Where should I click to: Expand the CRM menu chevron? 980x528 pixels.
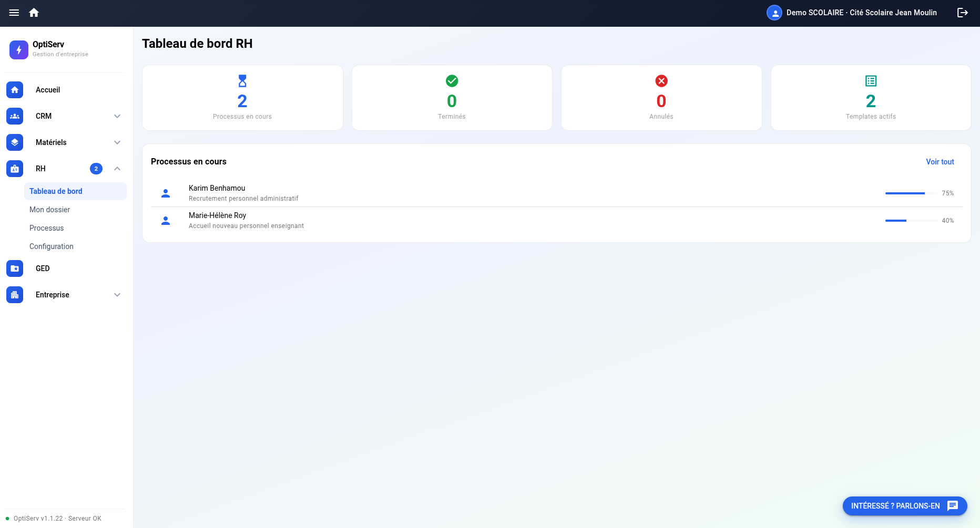[x=117, y=116]
